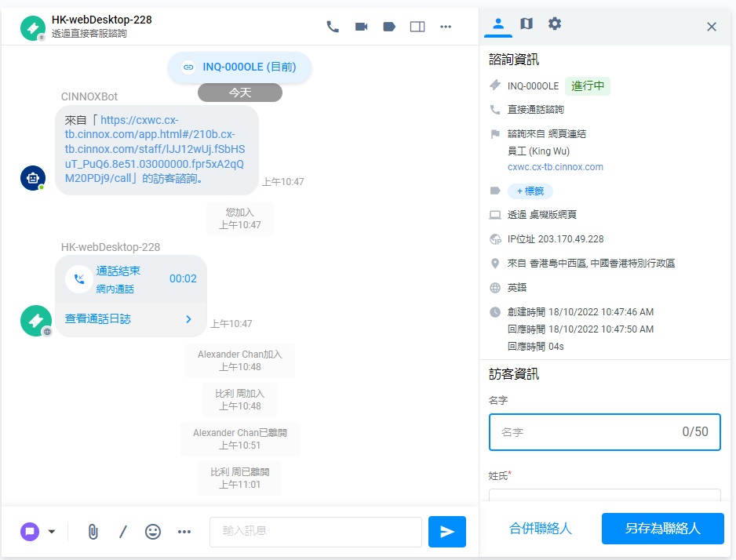
Task: View call log 查看通話日誌
Action: tap(97, 319)
